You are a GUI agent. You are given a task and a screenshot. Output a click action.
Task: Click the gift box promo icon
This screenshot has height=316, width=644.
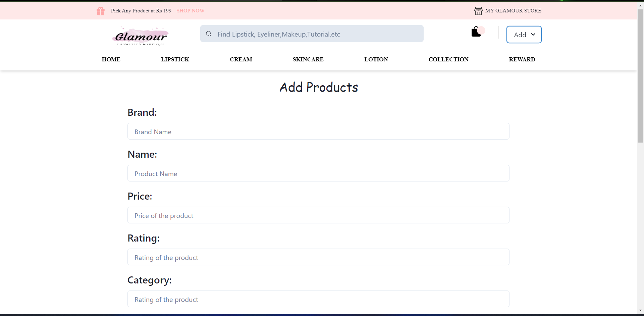tap(101, 11)
